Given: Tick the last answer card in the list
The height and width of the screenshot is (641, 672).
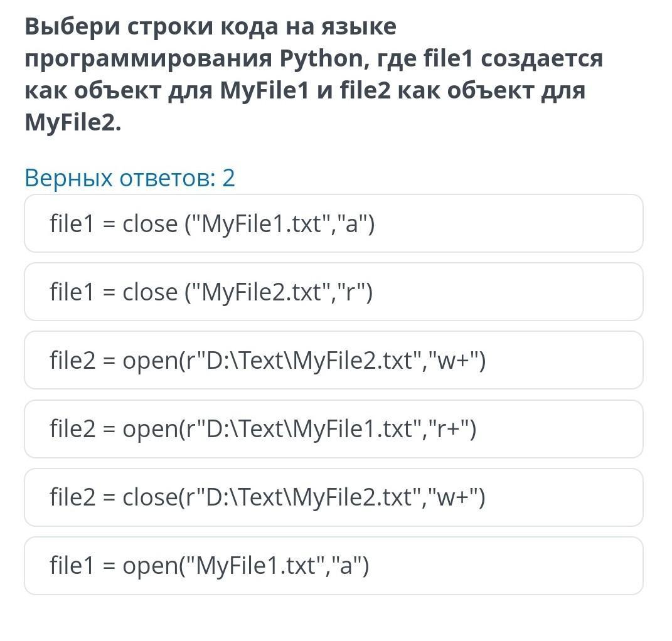Looking at the screenshot, I should pyautogui.click(x=333, y=566).
